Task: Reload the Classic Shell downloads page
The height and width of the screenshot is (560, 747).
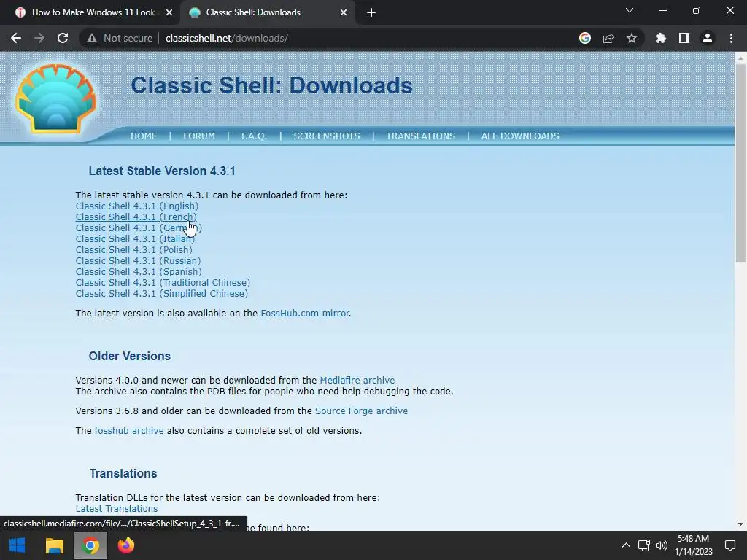Action: [63, 38]
